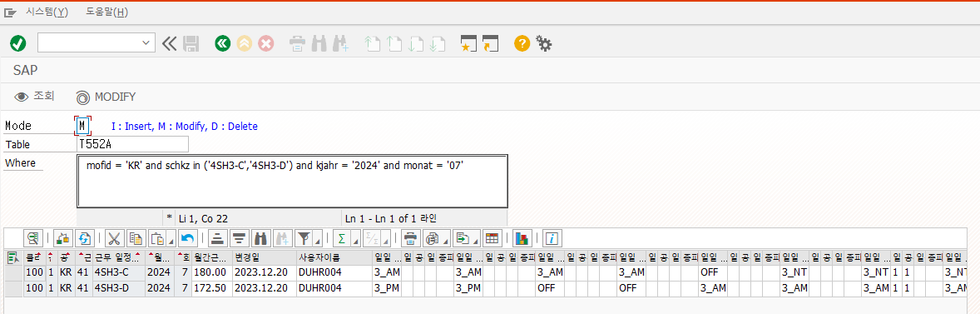The height and width of the screenshot is (314, 980).
Task: Open the command field dropdown arrow
Action: point(147,42)
